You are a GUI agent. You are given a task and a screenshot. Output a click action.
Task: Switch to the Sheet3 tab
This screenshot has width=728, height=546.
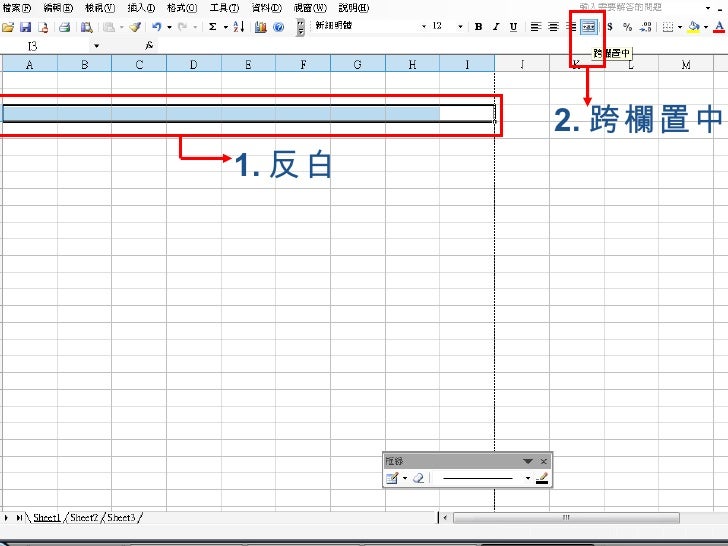click(x=121, y=517)
